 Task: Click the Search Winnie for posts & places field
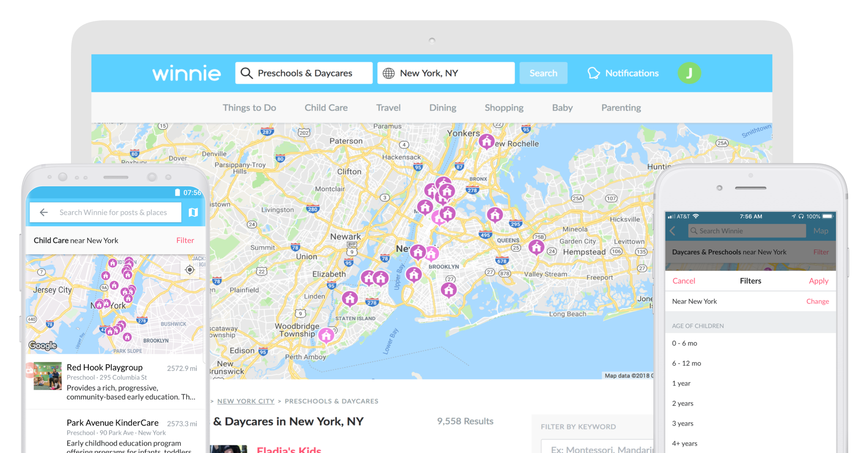[105, 212]
